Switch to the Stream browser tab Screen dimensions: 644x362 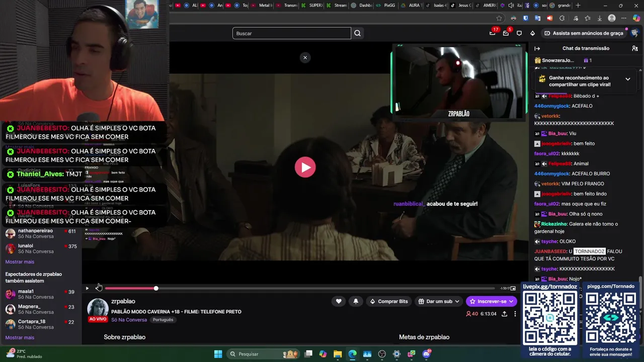coord(337,6)
